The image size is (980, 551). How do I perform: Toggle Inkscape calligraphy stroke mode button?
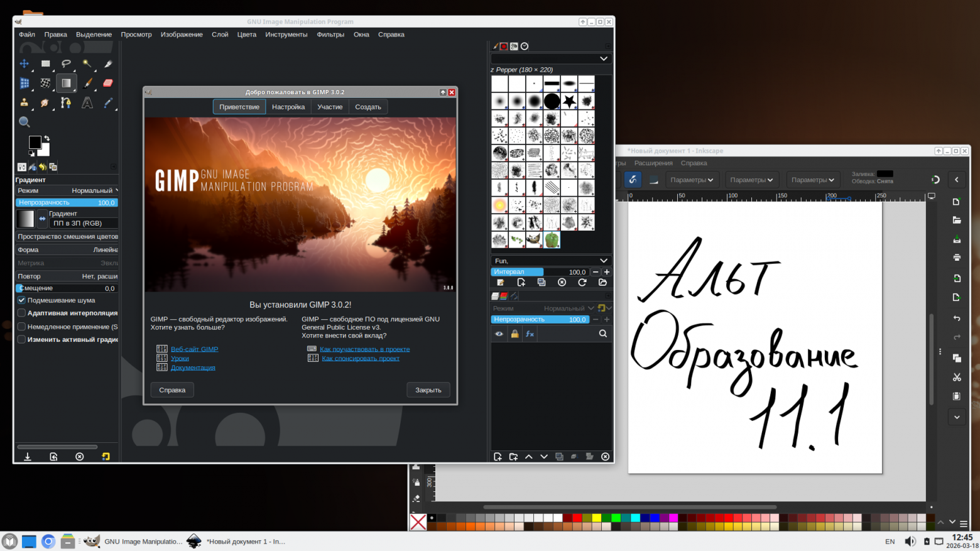coord(633,180)
